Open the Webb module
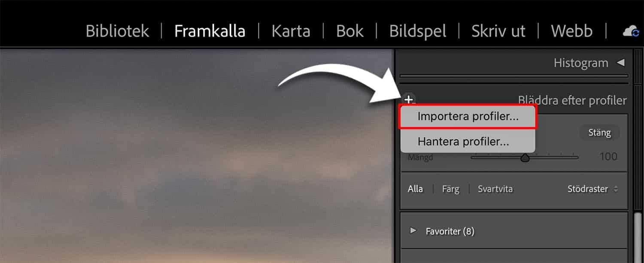644x263 pixels. (572, 31)
